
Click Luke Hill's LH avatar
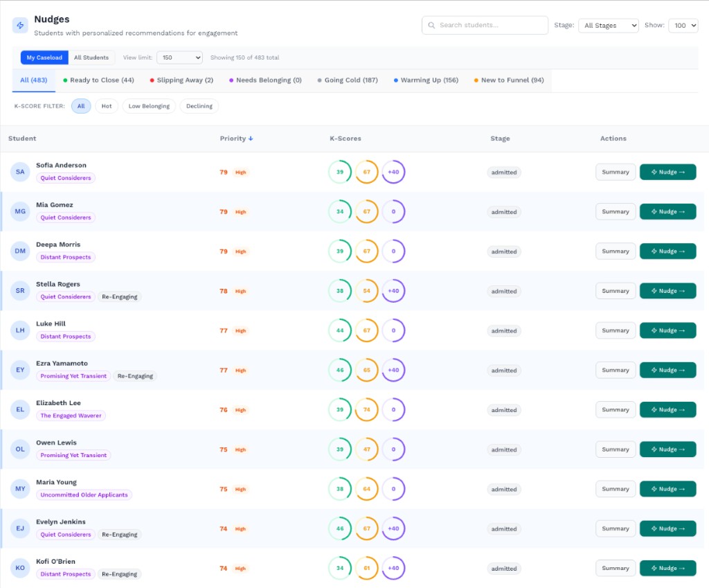click(x=20, y=330)
